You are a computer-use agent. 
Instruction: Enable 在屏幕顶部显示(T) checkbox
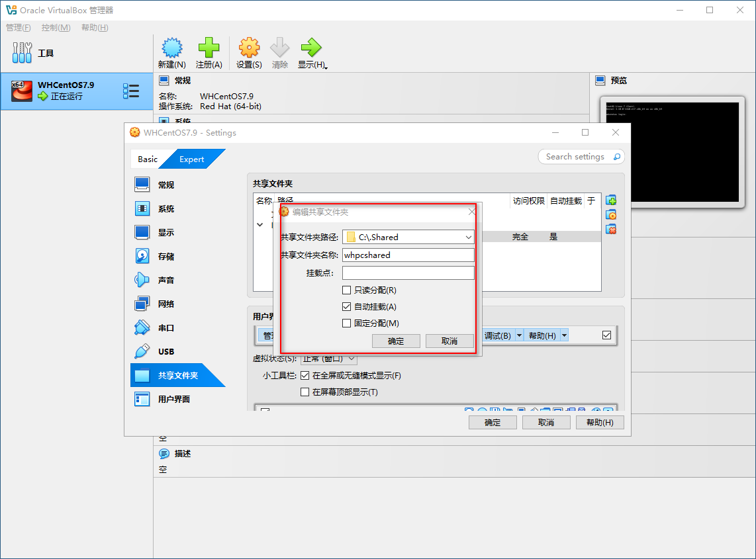click(x=305, y=392)
